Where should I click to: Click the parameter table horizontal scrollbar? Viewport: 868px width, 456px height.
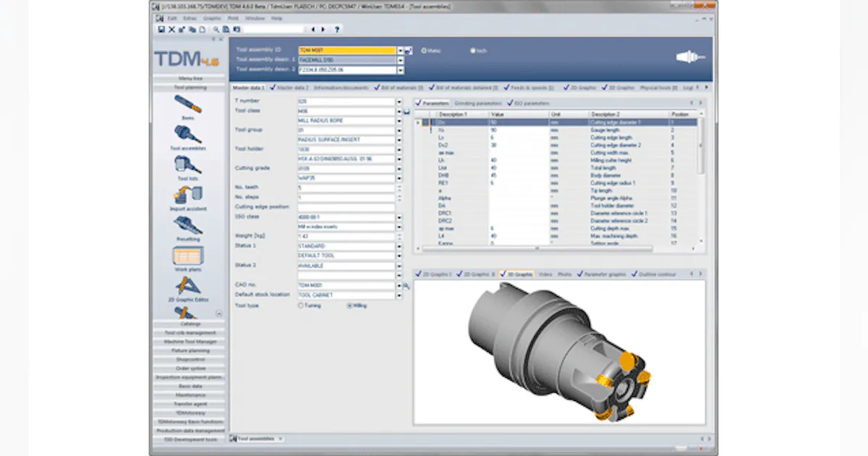click(537, 248)
